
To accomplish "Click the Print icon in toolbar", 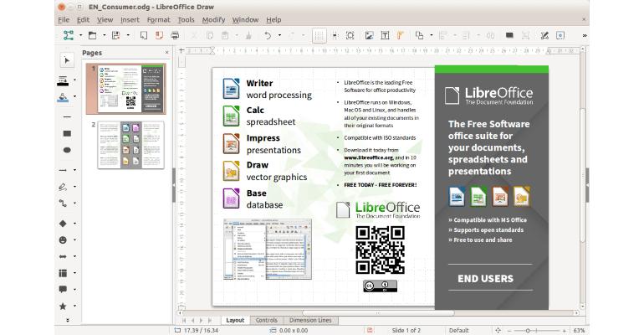I will (175, 35).
